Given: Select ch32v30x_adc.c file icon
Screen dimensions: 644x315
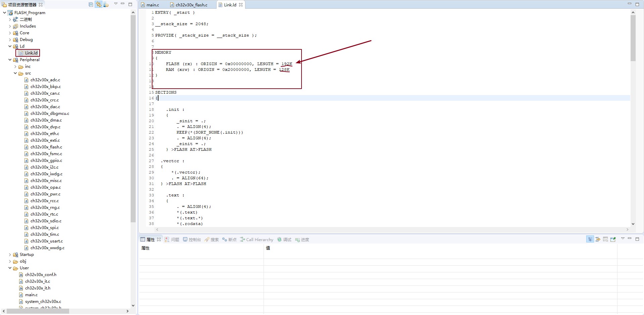Looking at the screenshot, I should click(x=27, y=80).
